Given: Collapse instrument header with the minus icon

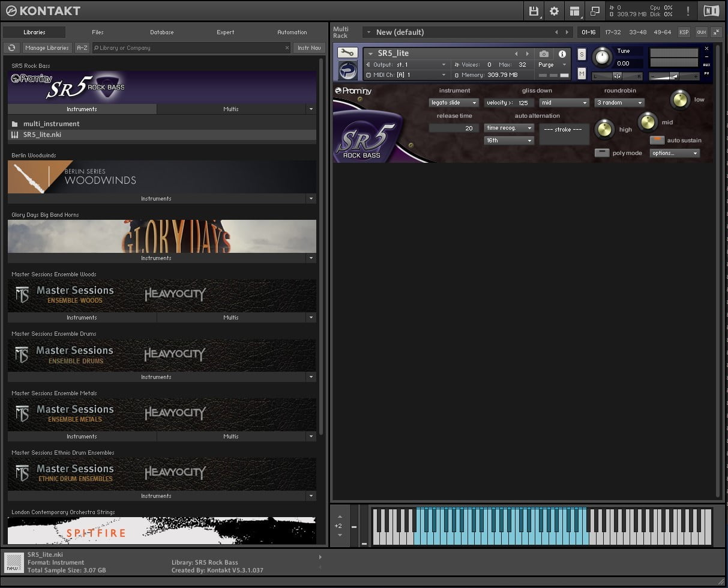Looking at the screenshot, I should click(x=706, y=56).
